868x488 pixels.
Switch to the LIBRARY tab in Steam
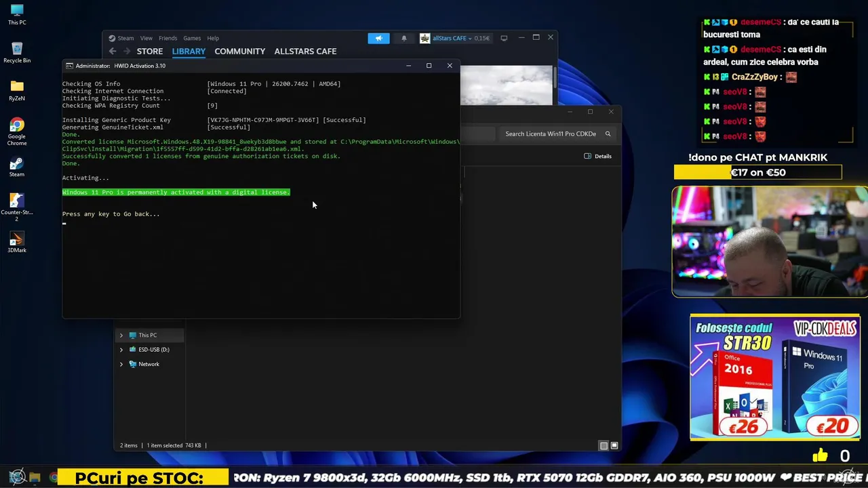pyautogui.click(x=189, y=52)
